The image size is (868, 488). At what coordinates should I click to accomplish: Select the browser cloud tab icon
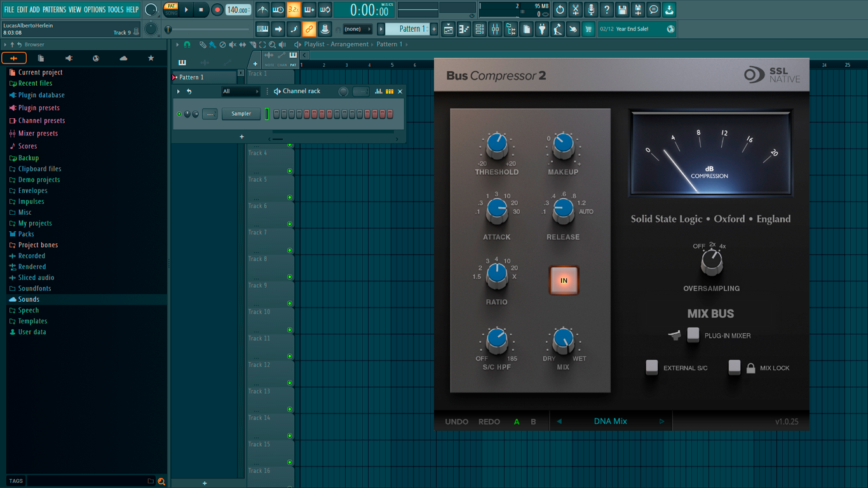pyautogui.click(x=123, y=58)
